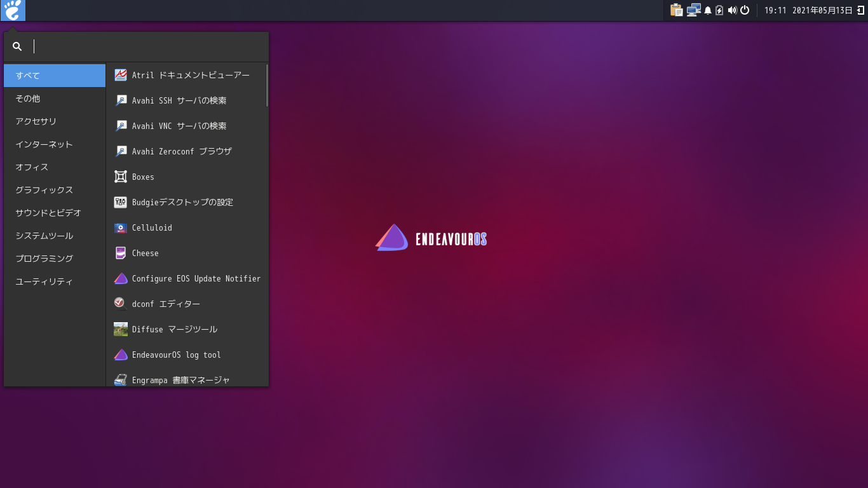This screenshot has height=488, width=868.
Task: Open the network connection tray icon
Action: point(693,10)
